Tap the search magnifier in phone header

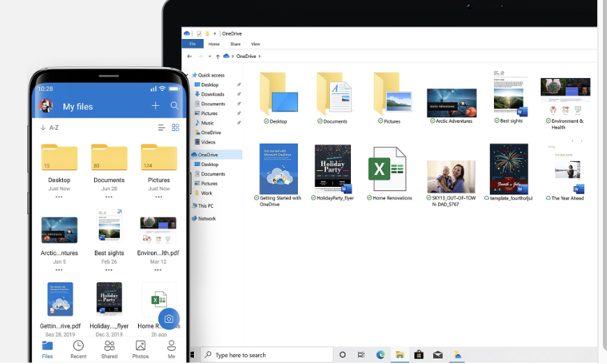174,105
